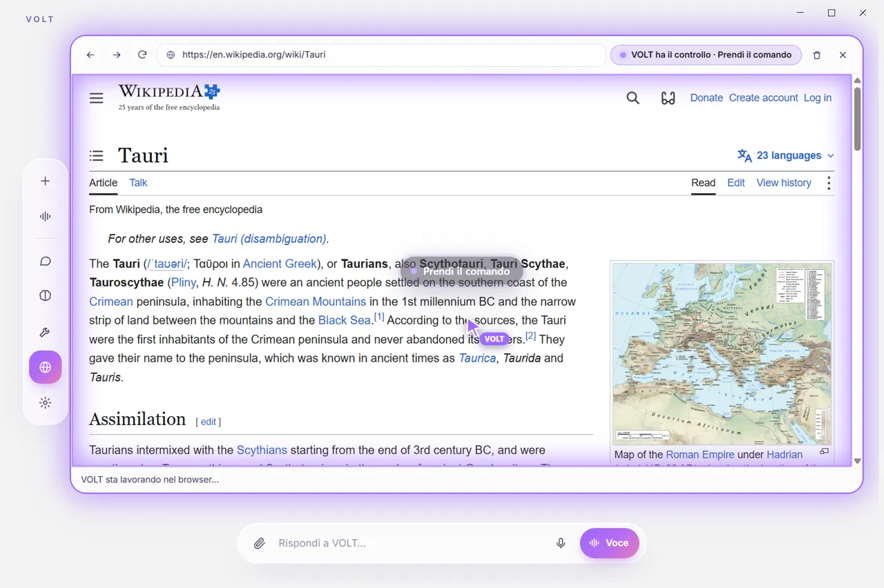Follow the Crimean Mountains link
884x588 pixels.
coord(316,302)
